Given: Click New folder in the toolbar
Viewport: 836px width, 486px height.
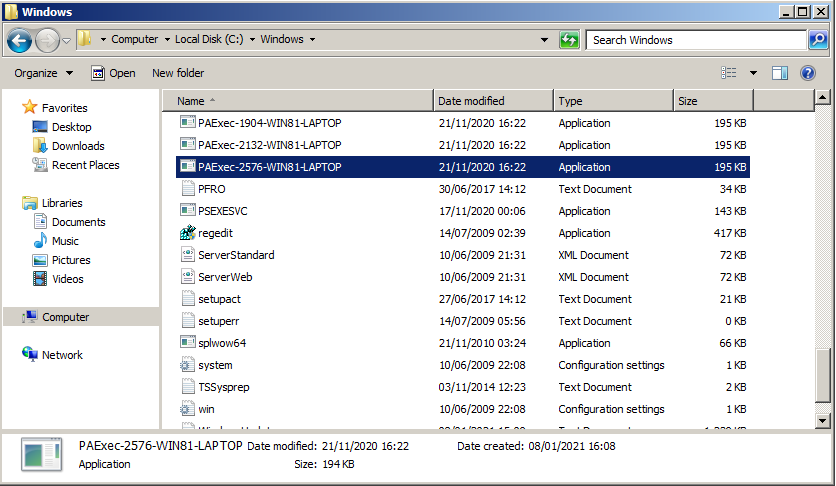Looking at the screenshot, I should pos(178,73).
